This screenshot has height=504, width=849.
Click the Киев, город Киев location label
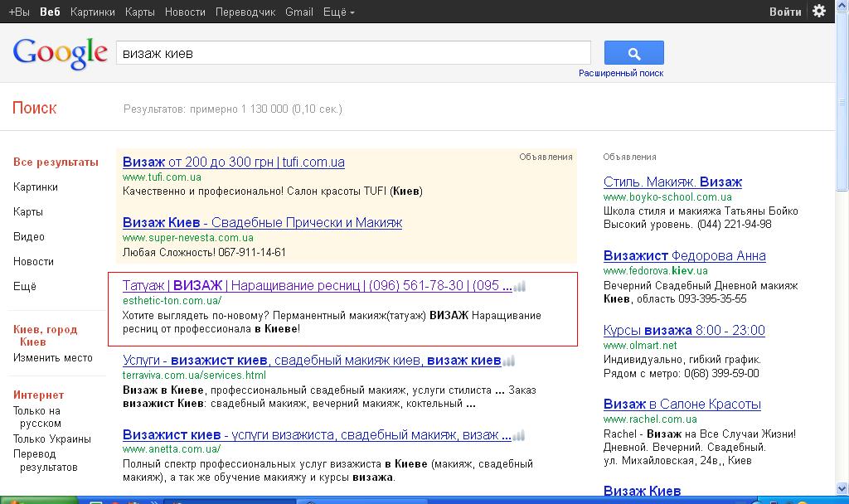click(x=46, y=336)
